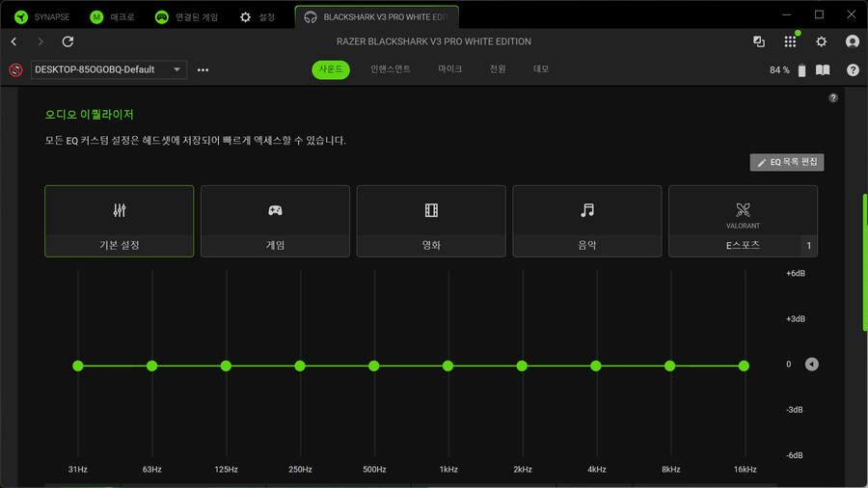The width and height of the screenshot is (868, 488).
Task: Click the 16kHz EQ slider handle
Action: click(744, 366)
